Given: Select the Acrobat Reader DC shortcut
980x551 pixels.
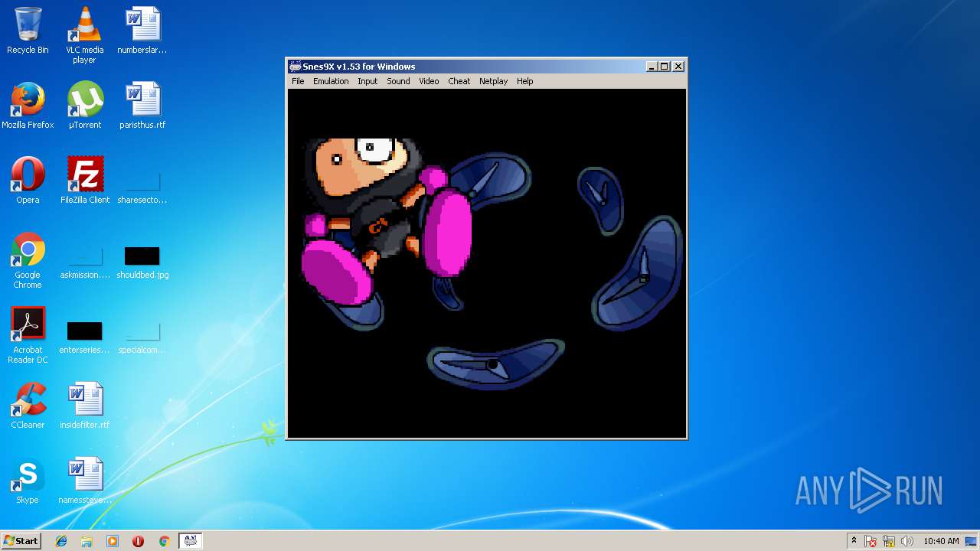Looking at the screenshot, I should tap(28, 335).
